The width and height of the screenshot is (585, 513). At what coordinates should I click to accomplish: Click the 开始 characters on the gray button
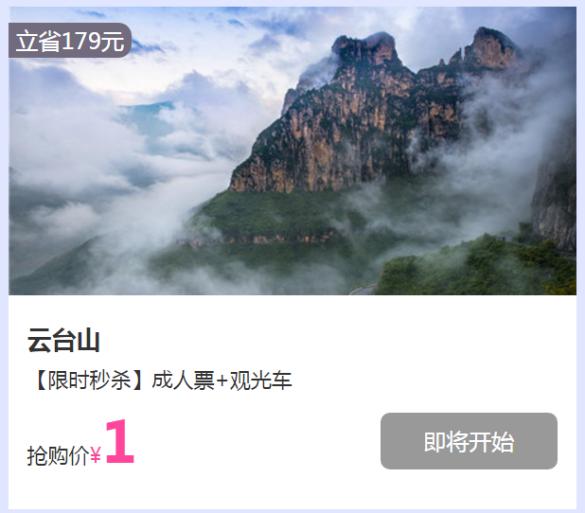tap(491, 442)
